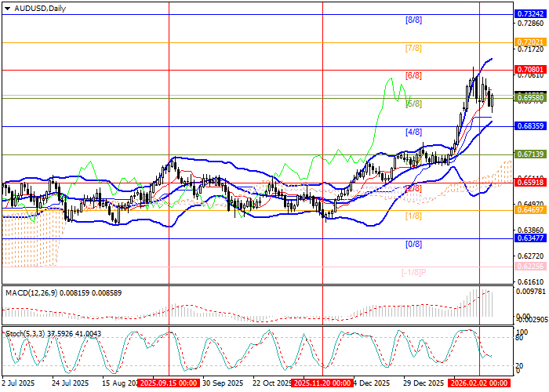Click the red 0.70801 price tag

(531, 70)
